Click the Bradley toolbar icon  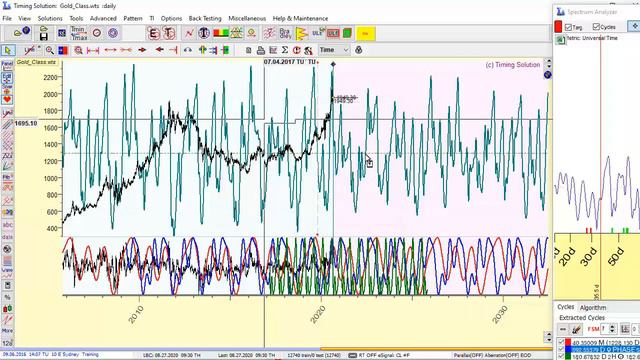[x=284, y=33]
